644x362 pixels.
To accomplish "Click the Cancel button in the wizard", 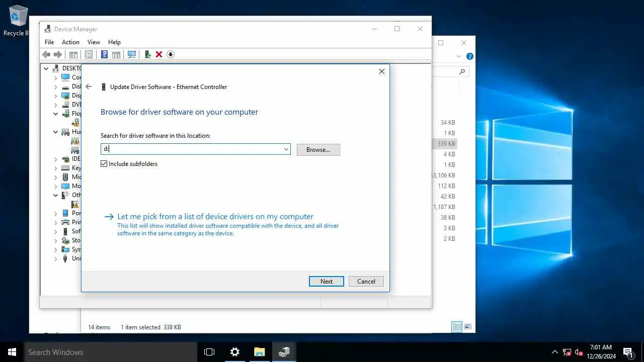I will point(366,282).
